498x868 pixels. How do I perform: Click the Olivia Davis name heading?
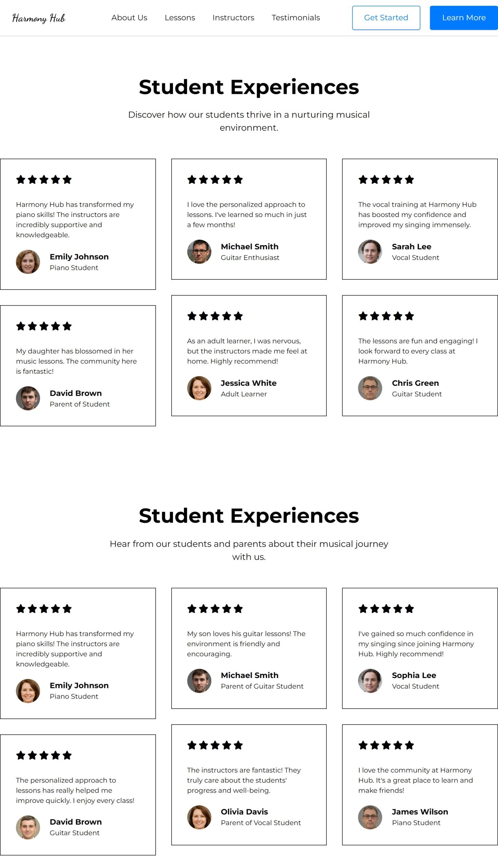point(244,812)
